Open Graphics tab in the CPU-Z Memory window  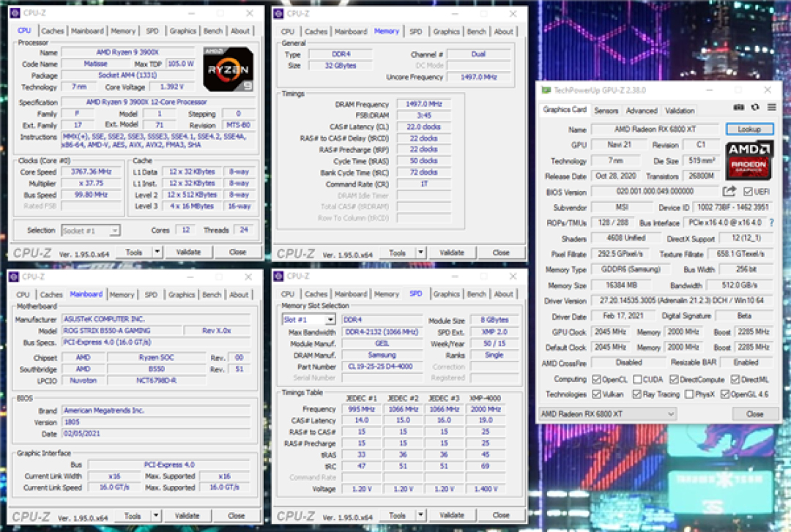tap(447, 31)
